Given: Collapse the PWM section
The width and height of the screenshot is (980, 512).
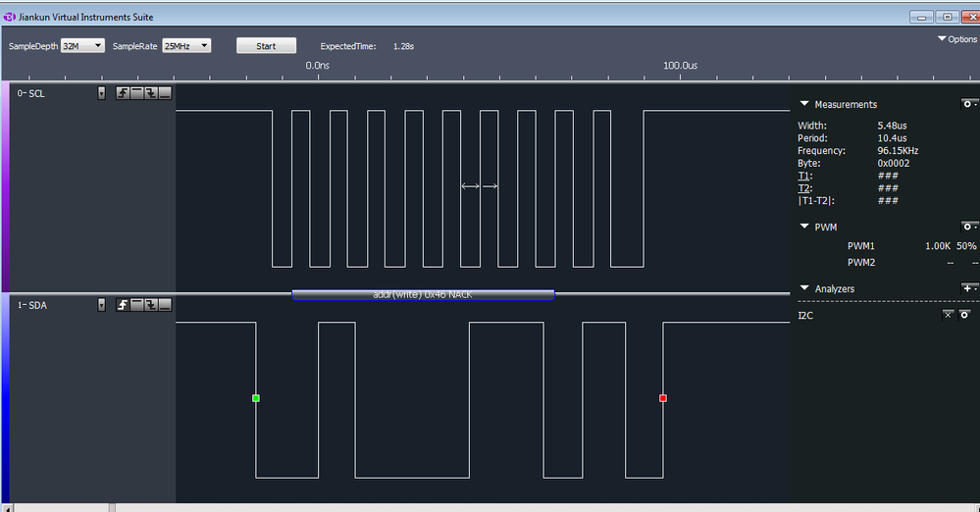Looking at the screenshot, I should pos(804,227).
